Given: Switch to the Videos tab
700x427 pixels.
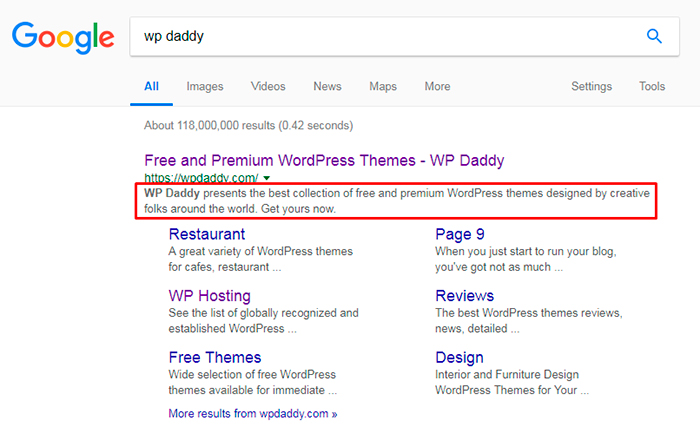Looking at the screenshot, I should (x=268, y=86).
